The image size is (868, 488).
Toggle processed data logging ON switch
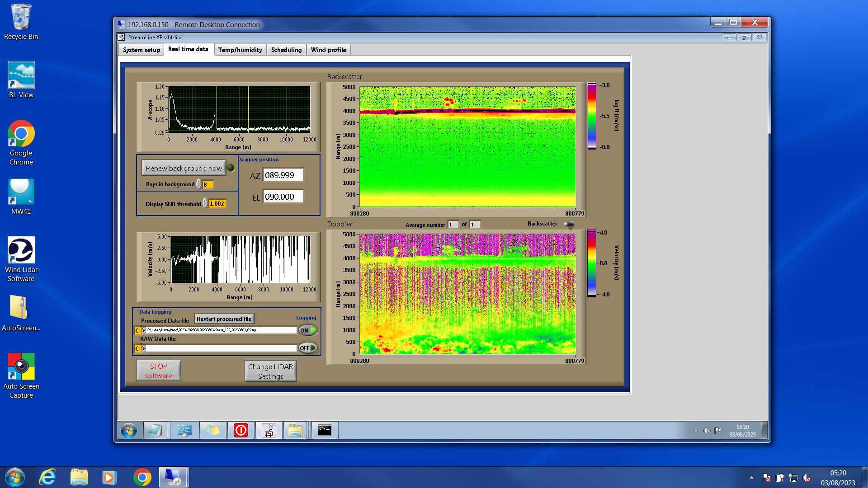(308, 330)
